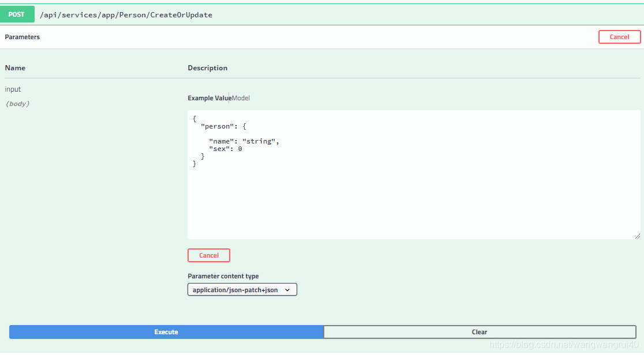
Task: Click the "input" parameter name
Action: (13, 89)
